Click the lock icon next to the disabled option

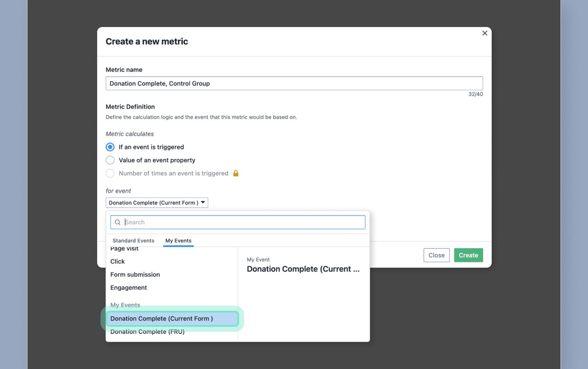pyautogui.click(x=236, y=173)
